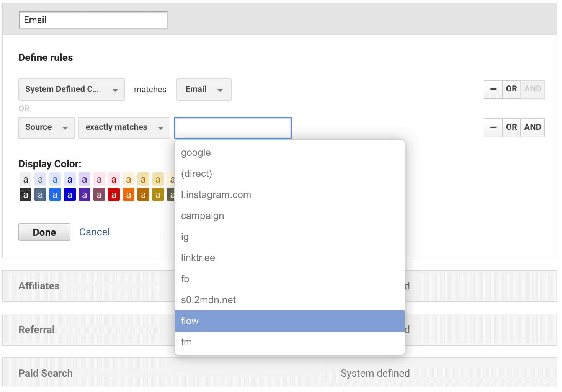Select flow from the suggestions list
Viewport: 562px width, 392px height.
tap(289, 321)
